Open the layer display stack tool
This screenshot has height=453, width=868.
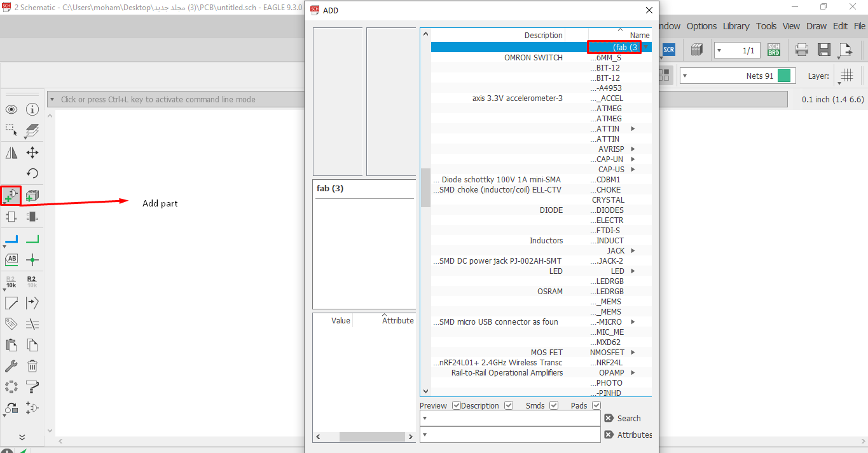click(32, 131)
